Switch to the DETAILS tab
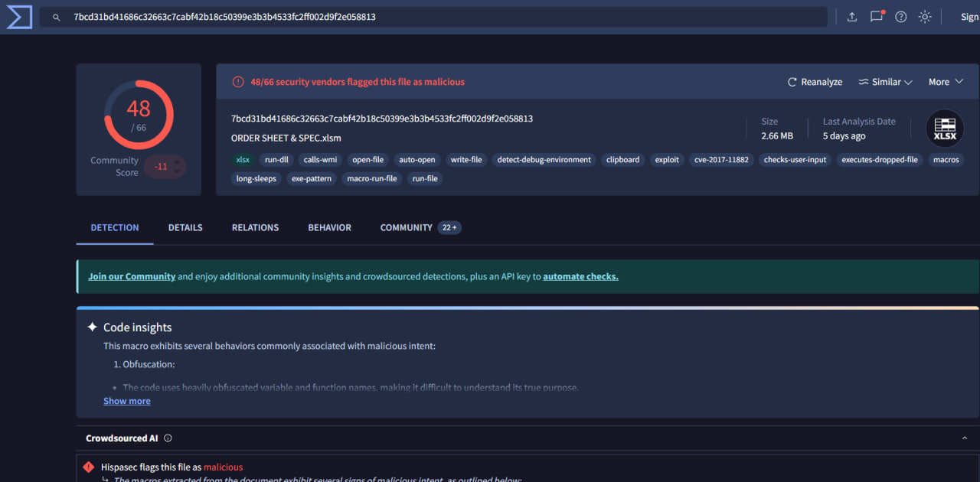The image size is (980, 482). (x=185, y=227)
